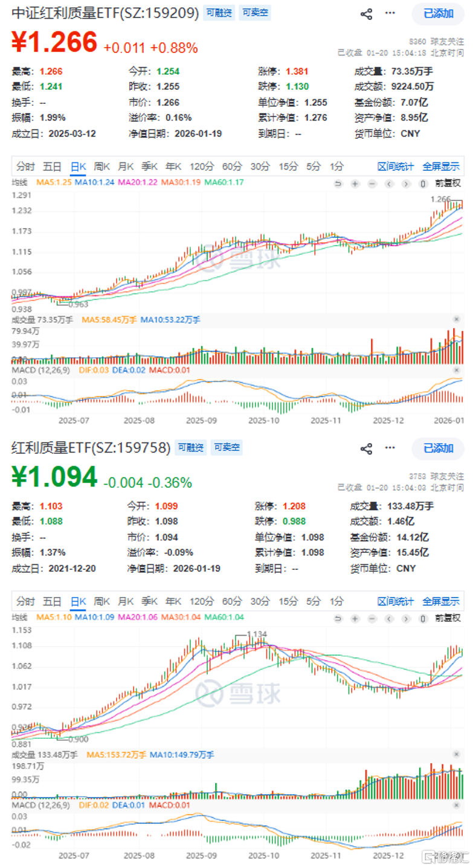Click 可融资 tag beside SZ:159758
The width and height of the screenshot is (473, 868).
[x=190, y=447]
